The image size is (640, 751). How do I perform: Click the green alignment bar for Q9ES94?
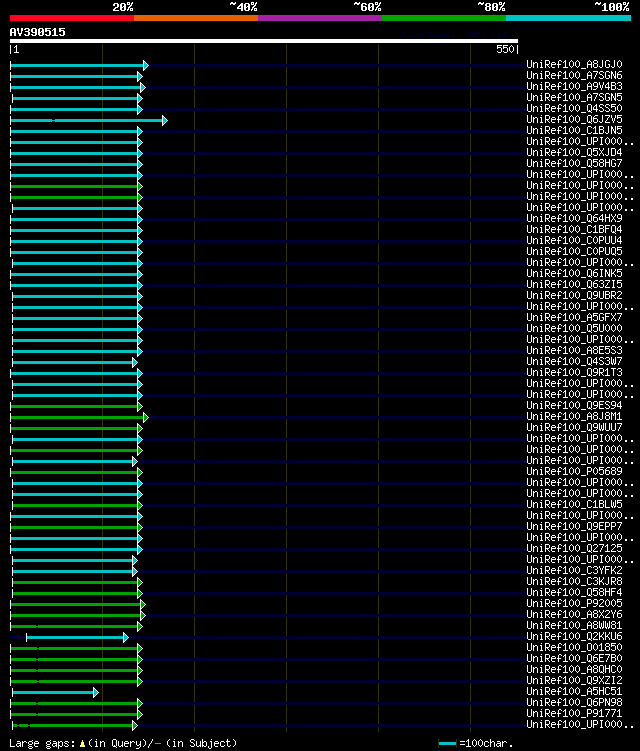coord(76,406)
